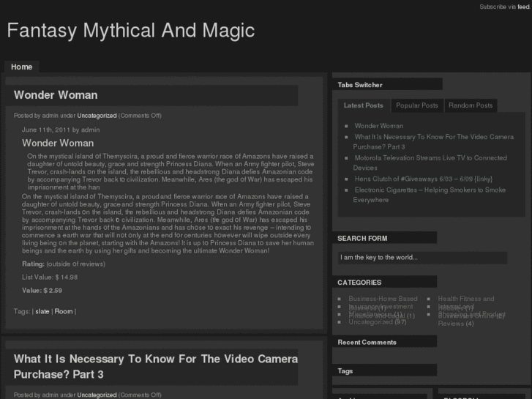Click the inner Wonder Woman subheading
This screenshot has height=399, width=532.
click(58, 143)
